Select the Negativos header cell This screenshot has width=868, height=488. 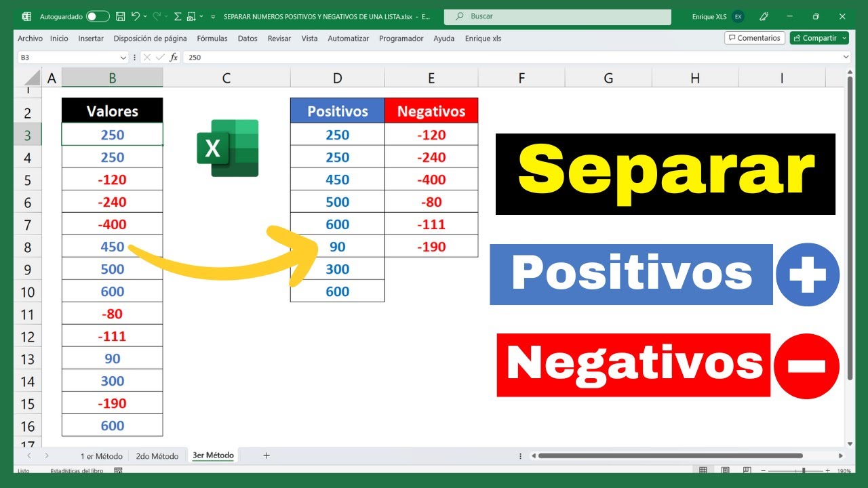pos(431,111)
